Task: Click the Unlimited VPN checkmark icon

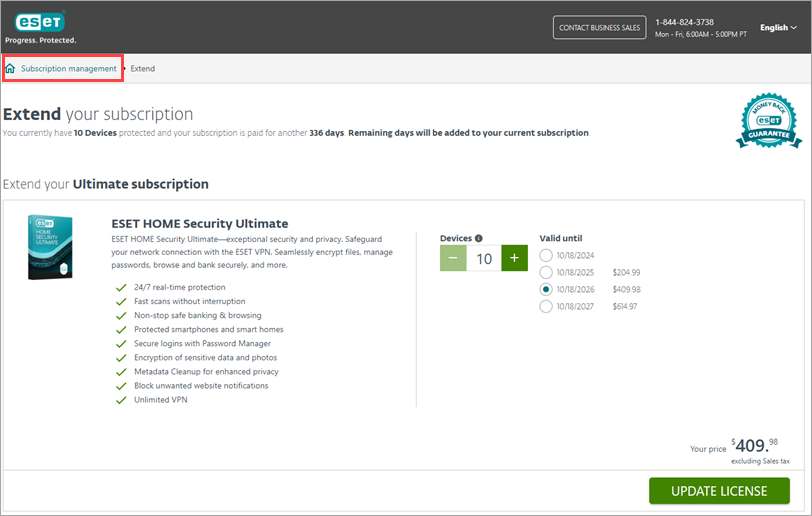Action: pos(121,400)
